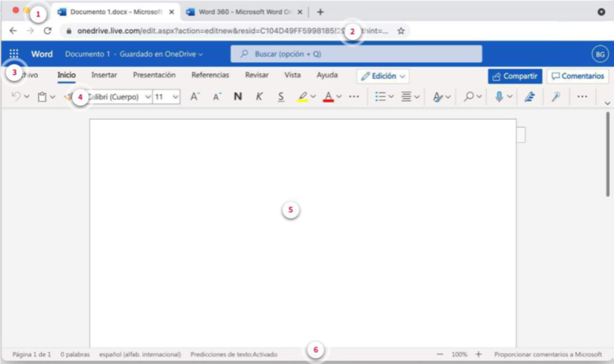614x364 pixels.
Task: Collapse ribbon with chevron at far right
Action: pyautogui.click(x=607, y=103)
